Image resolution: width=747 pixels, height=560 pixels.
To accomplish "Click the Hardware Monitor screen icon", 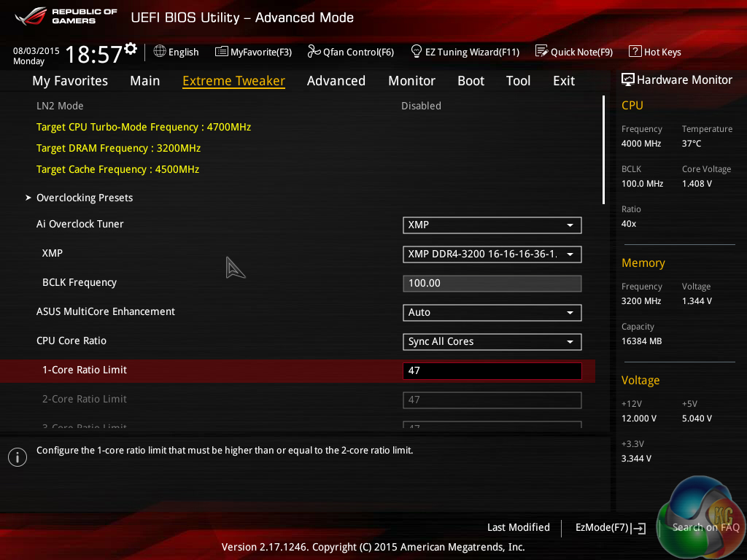I will (x=627, y=79).
